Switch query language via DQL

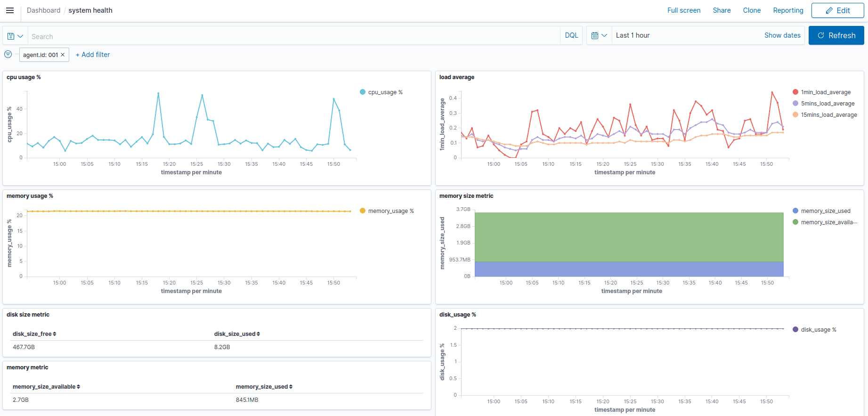[571, 35]
